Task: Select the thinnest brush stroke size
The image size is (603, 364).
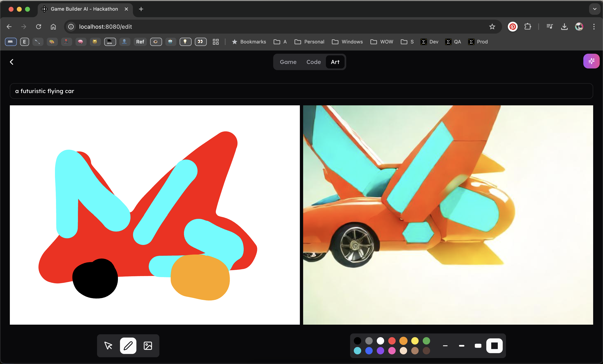Action: [445, 346]
